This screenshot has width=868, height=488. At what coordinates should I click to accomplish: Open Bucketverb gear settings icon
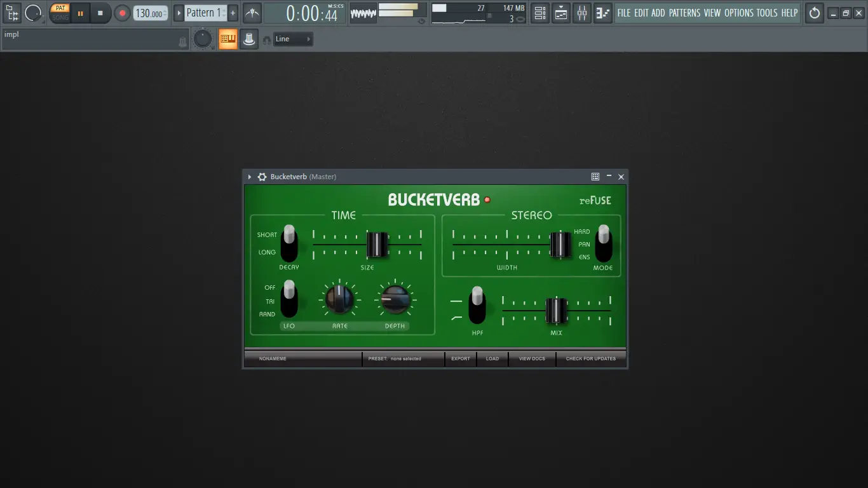(x=262, y=177)
